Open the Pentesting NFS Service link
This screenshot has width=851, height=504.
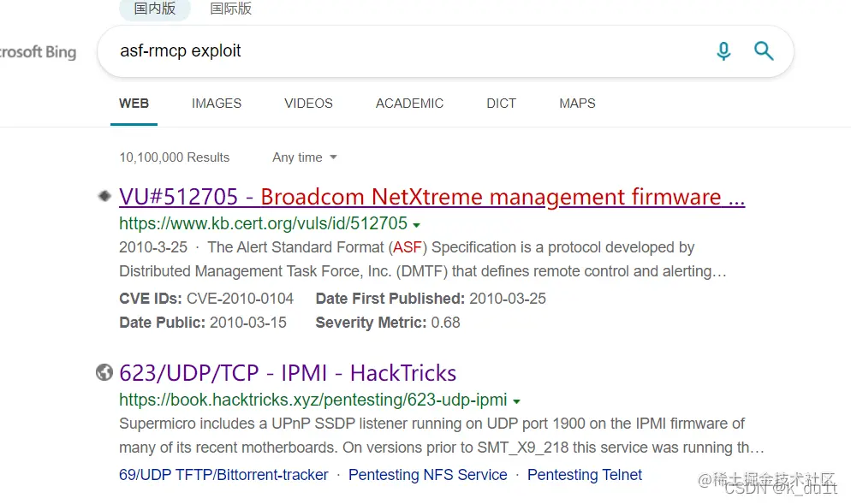coord(428,475)
